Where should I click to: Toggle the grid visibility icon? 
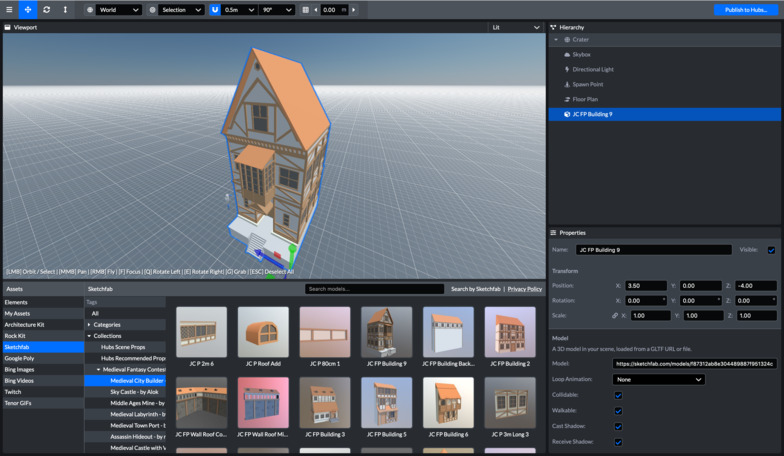point(305,9)
